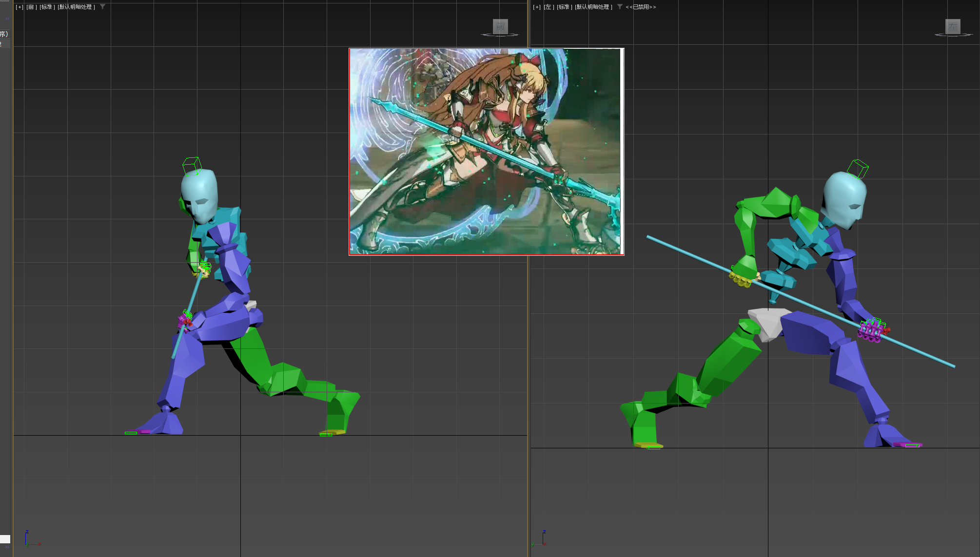Image resolution: width=980 pixels, height=557 pixels.
Task: Click the <<已禁用>> disabled indicator
Action: pos(641,7)
